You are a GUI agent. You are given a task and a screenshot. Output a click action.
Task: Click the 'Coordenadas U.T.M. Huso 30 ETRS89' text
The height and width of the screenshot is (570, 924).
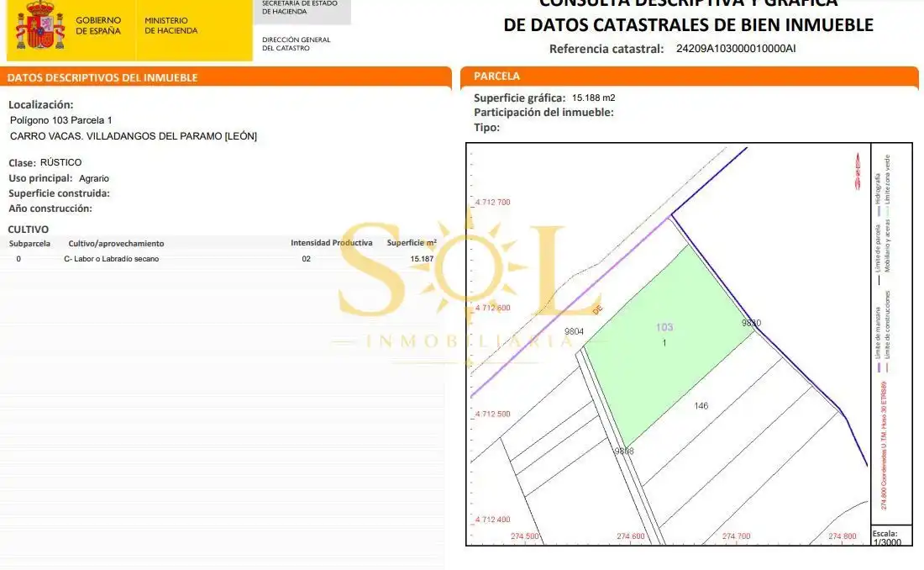pos(884,446)
